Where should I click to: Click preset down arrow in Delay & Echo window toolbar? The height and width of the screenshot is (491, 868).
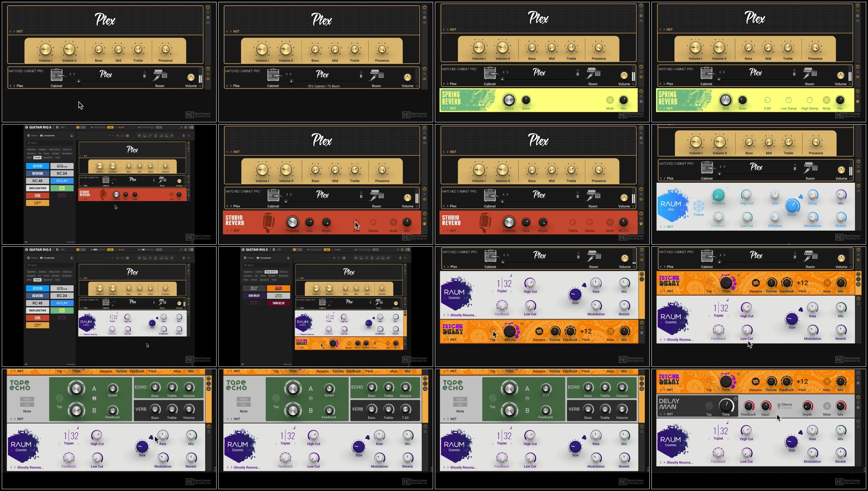pyautogui.click(x=329, y=258)
